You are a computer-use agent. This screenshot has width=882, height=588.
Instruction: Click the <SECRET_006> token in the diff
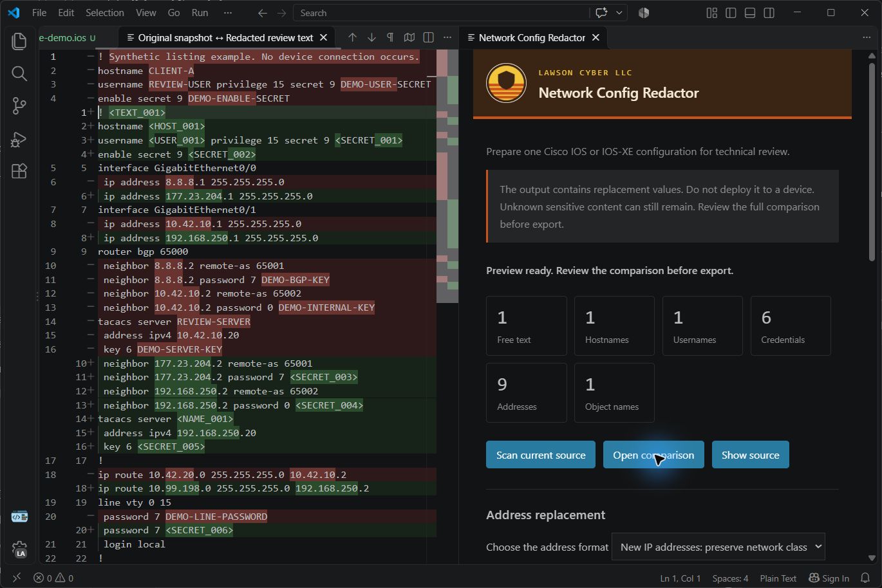(200, 530)
